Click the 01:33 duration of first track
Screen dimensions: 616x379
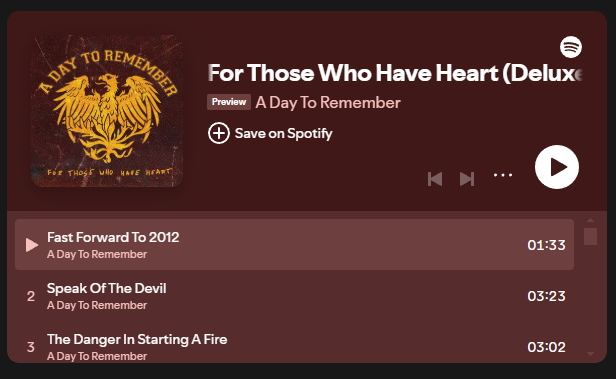pyautogui.click(x=546, y=245)
